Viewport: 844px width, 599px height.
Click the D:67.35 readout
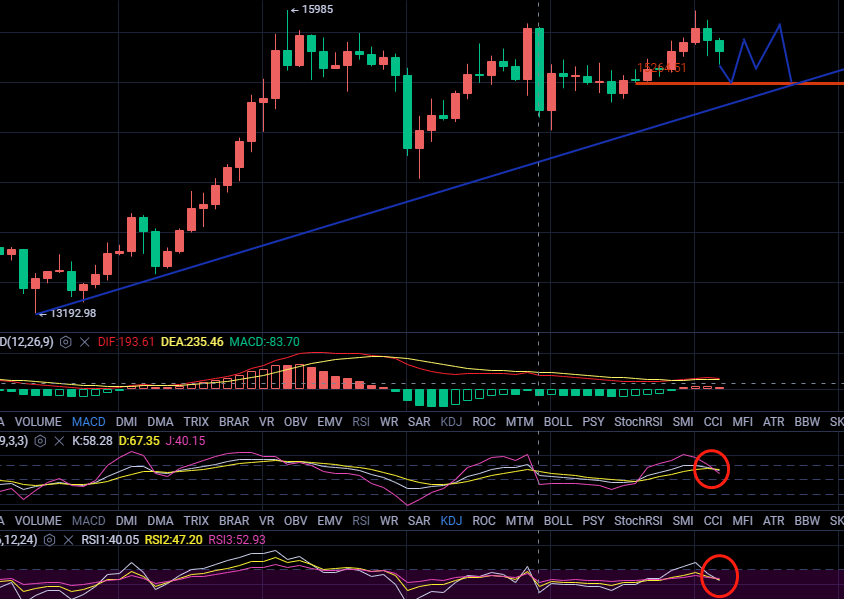click(x=139, y=441)
